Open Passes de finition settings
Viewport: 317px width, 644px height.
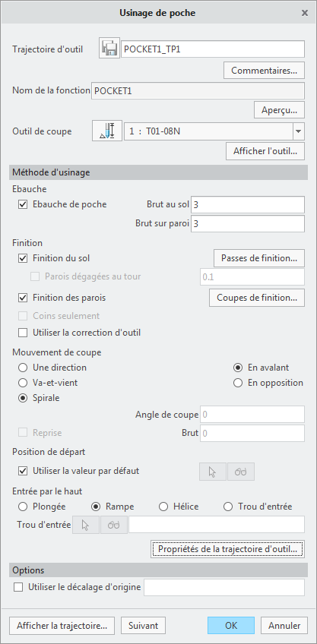pos(259,258)
